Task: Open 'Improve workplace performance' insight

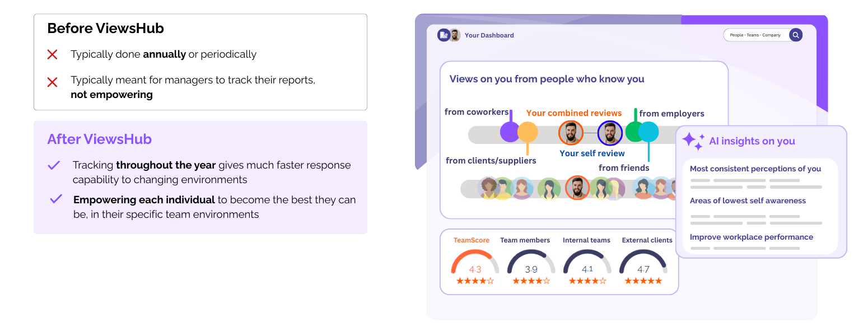Action: click(x=751, y=237)
